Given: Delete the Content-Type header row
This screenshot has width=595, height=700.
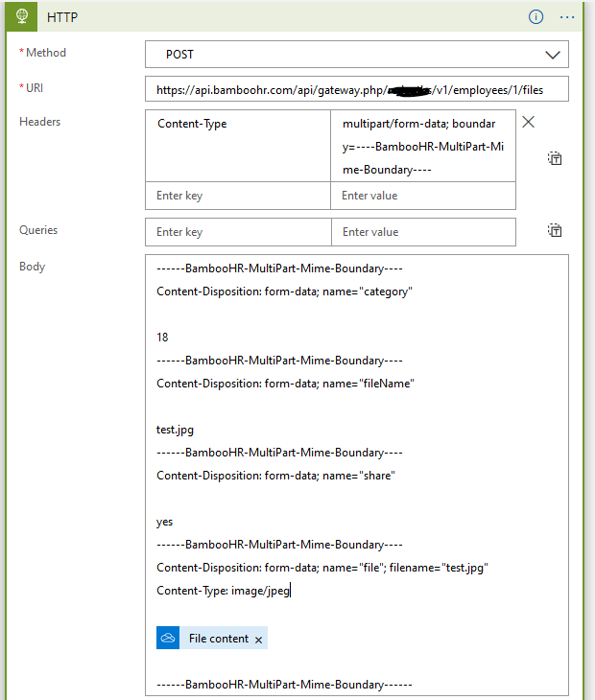Looking at the screenshot, I should tap(528, 123).
